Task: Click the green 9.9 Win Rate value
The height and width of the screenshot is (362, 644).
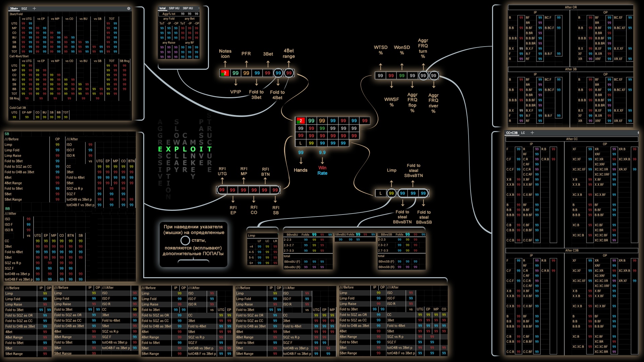Action: [322, 153]
